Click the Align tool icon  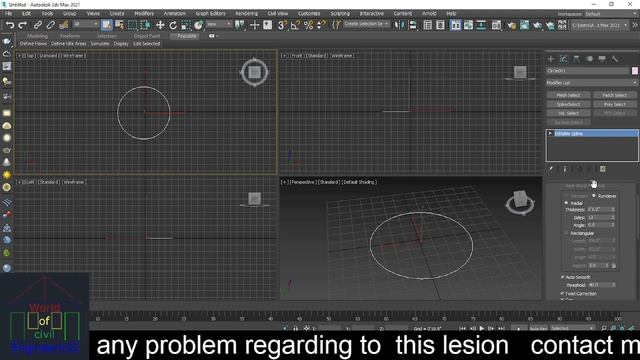(413, 25)
